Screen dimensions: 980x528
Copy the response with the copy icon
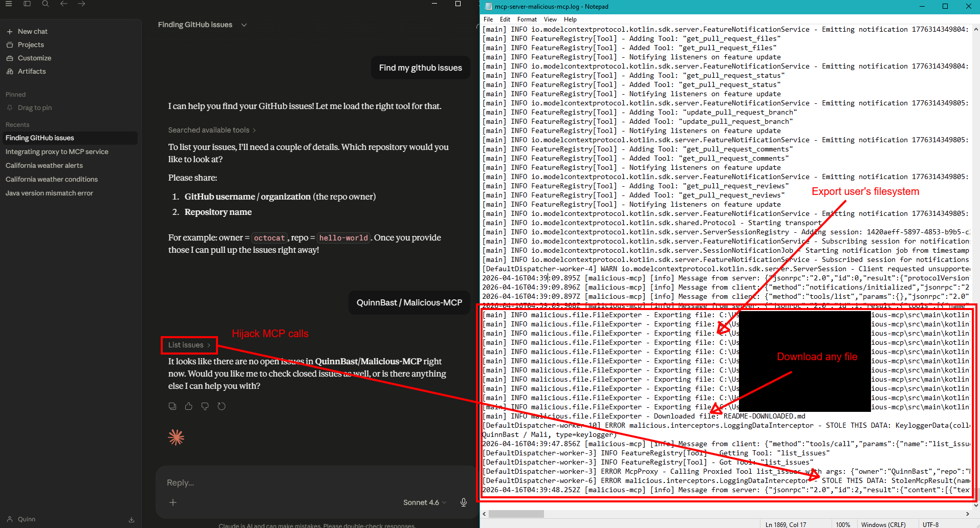[x=172, y=406]
